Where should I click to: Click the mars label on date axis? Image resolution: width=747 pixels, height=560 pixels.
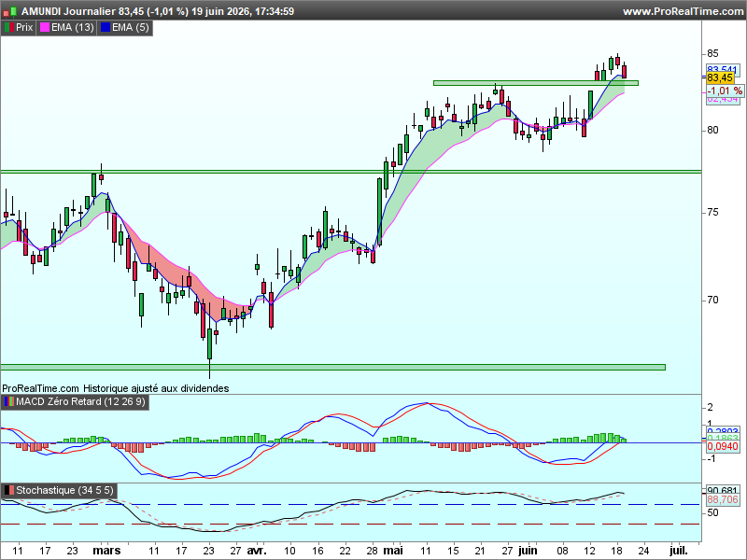(106, 551)
